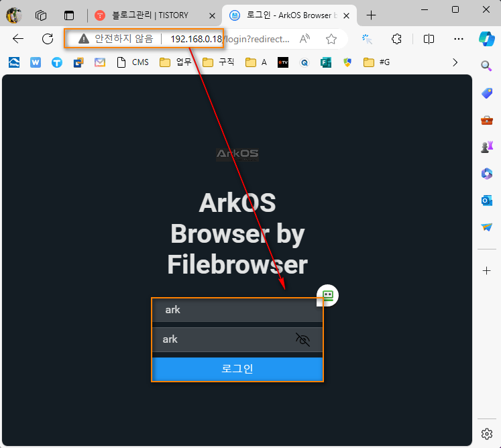Open sidebar Outlook icon
Viewport: 501px width, 448px height.
(487, 201)
